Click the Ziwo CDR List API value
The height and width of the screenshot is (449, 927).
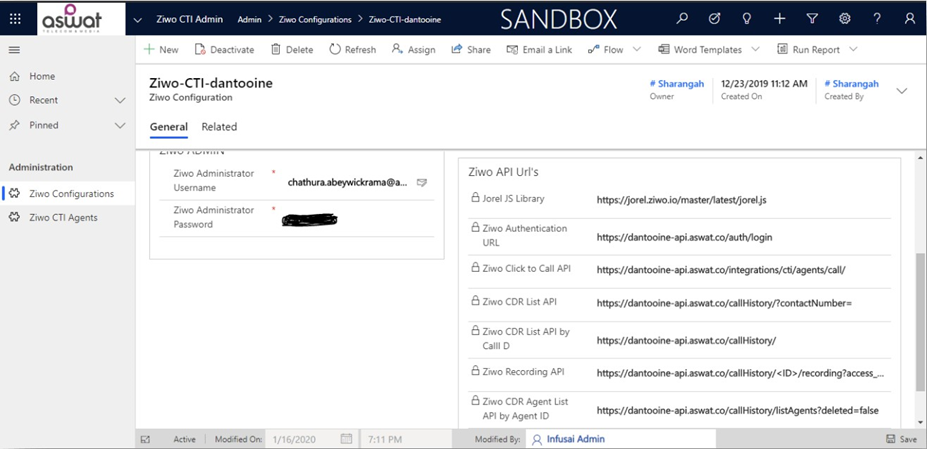pyautogui.click(x=724, y=303)
